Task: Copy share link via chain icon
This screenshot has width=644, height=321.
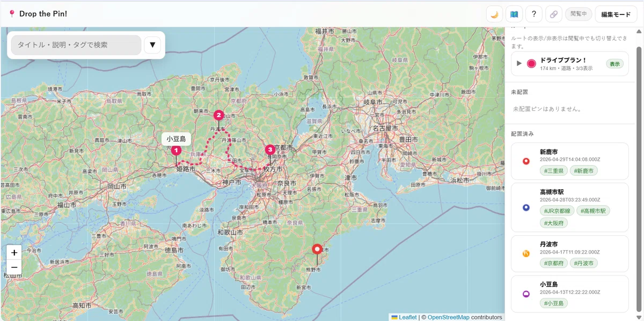Action: coord(554,14)
